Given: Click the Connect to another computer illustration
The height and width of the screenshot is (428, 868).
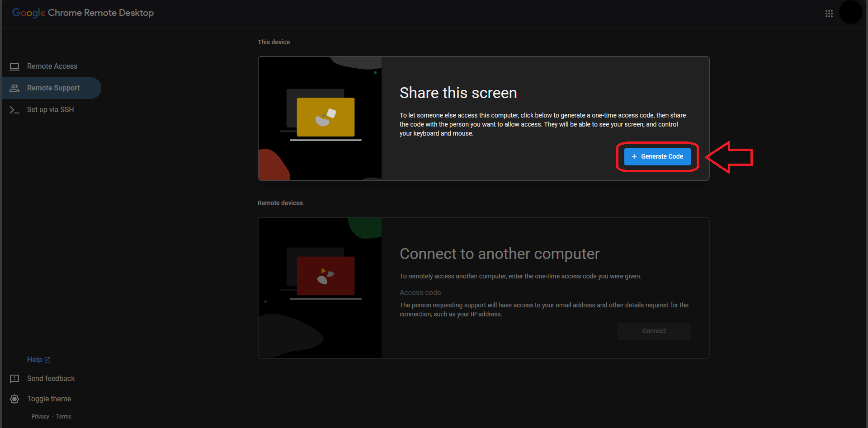Looking at the screenshot, I should 320,288.
